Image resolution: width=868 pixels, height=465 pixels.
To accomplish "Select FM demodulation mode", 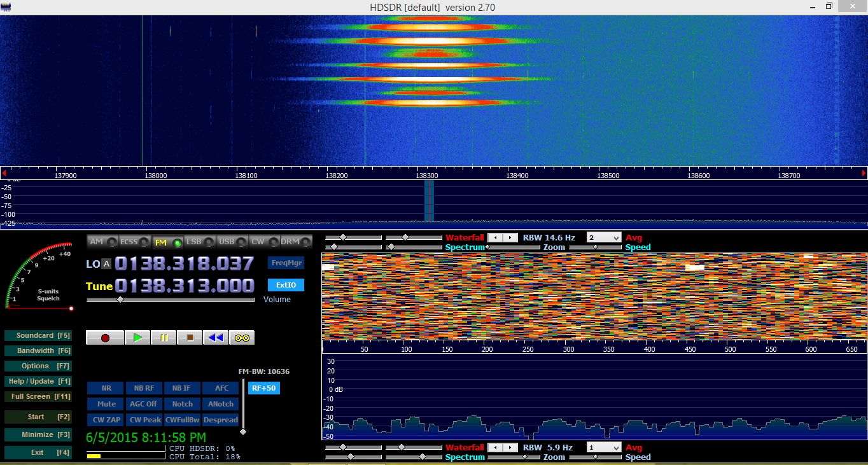I will coord(167,242).
